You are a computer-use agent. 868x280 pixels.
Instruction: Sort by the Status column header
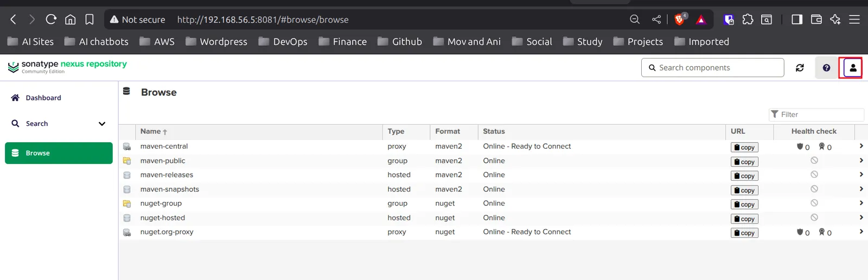click(x=602, y=131)
